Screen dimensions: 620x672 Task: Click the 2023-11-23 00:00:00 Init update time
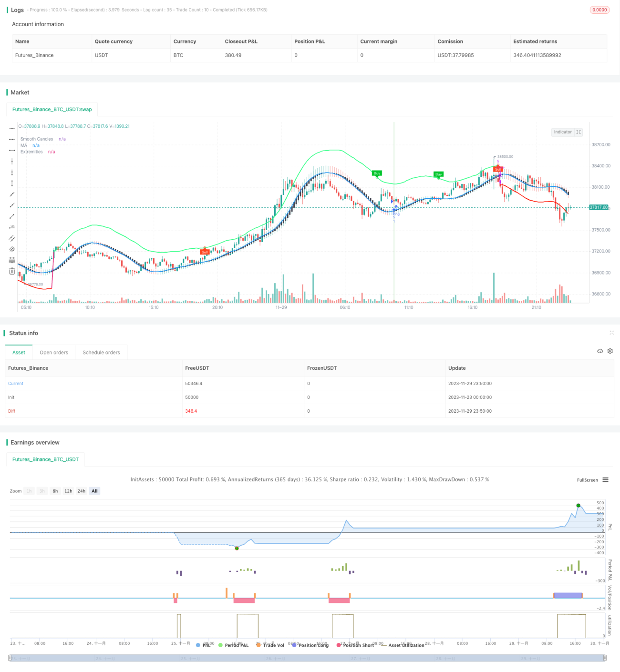pyautogui.click(x=470, y=397)
